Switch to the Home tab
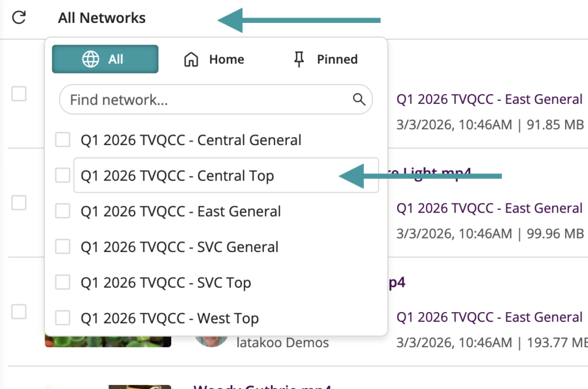Screen dimensions: 588x389 point(213,59)
